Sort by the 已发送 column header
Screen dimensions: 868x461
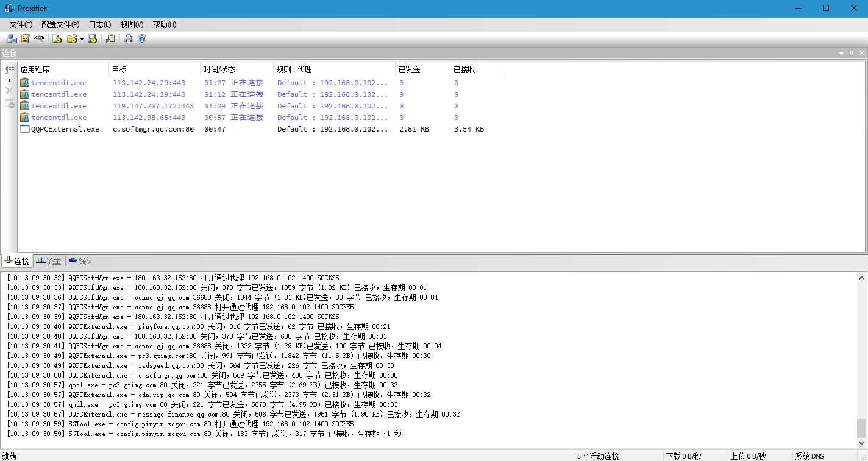(x=422, y=69)
